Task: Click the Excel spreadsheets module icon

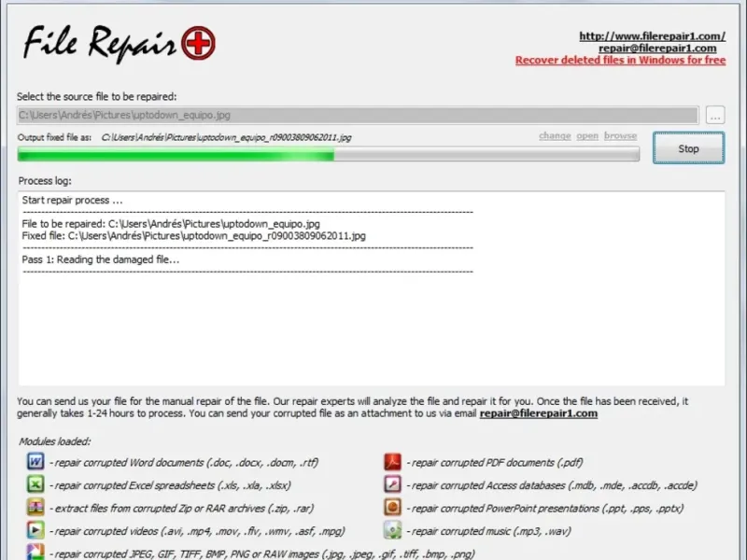Action: click(35, 484)
